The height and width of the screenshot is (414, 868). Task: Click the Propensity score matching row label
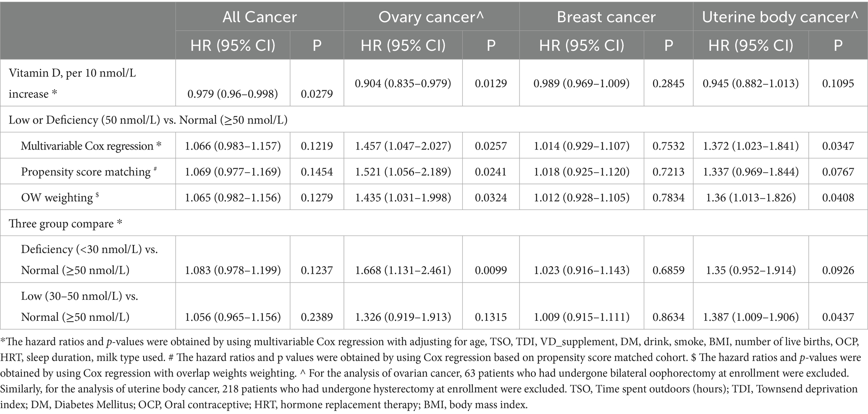click(89, 171)
